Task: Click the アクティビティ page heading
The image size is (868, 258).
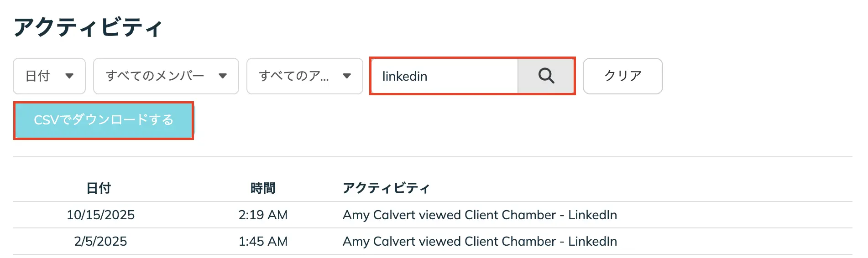Action: pos(88,27)
